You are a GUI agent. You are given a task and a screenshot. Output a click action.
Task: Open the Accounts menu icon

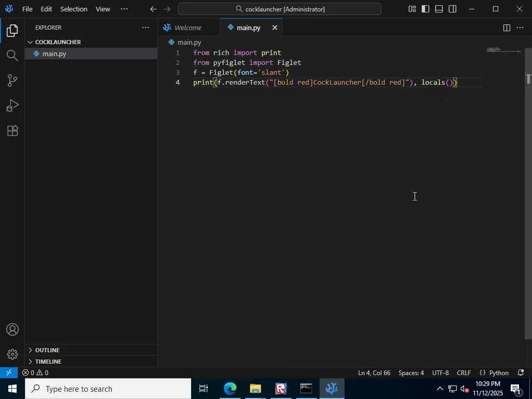pos(12,329)
